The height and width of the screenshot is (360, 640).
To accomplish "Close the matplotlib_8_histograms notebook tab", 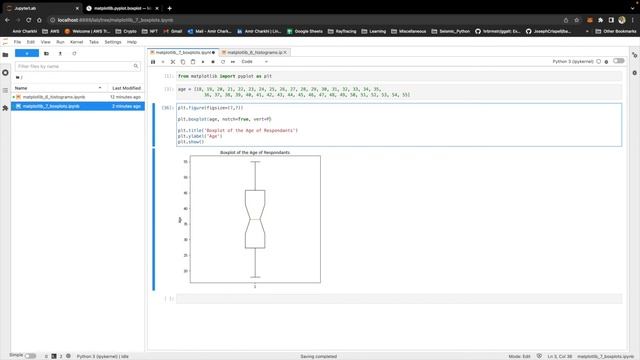I will point(285,52).
